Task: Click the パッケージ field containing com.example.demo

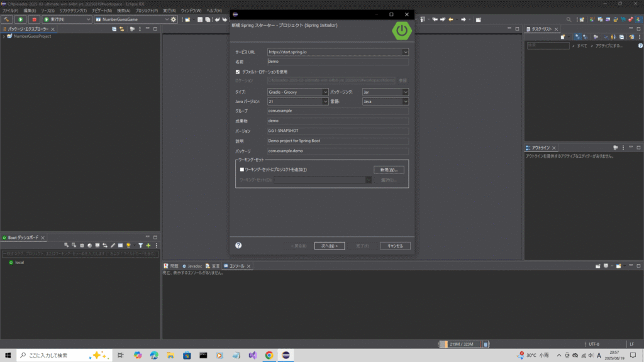Action: 338,151
